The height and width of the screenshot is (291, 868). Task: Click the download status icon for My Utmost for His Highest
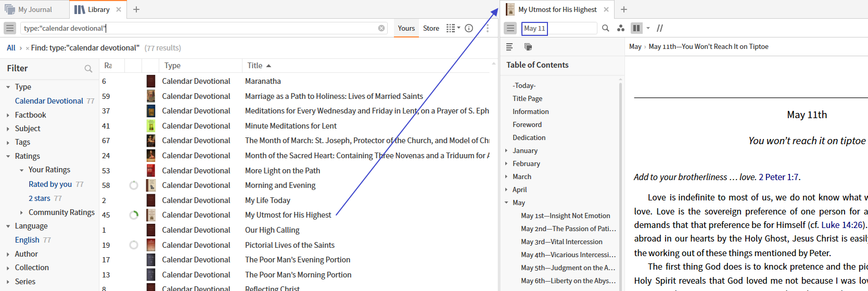tap(134, 215)
